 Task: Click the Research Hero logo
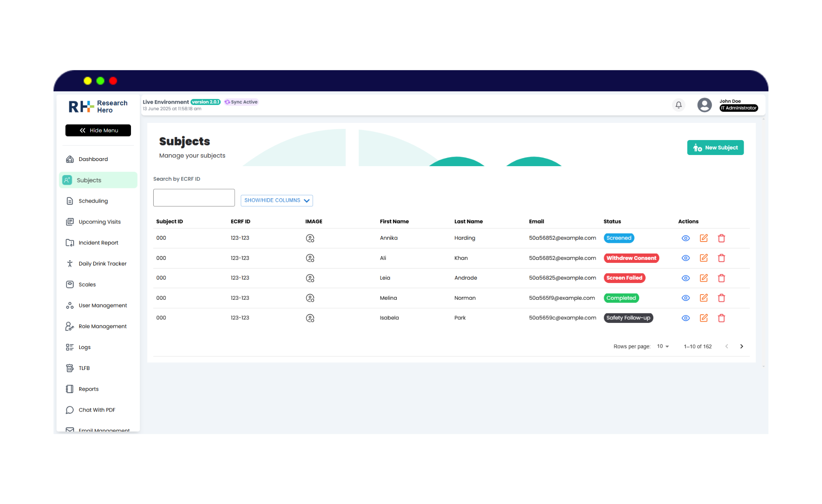click(x=98, y=107)
